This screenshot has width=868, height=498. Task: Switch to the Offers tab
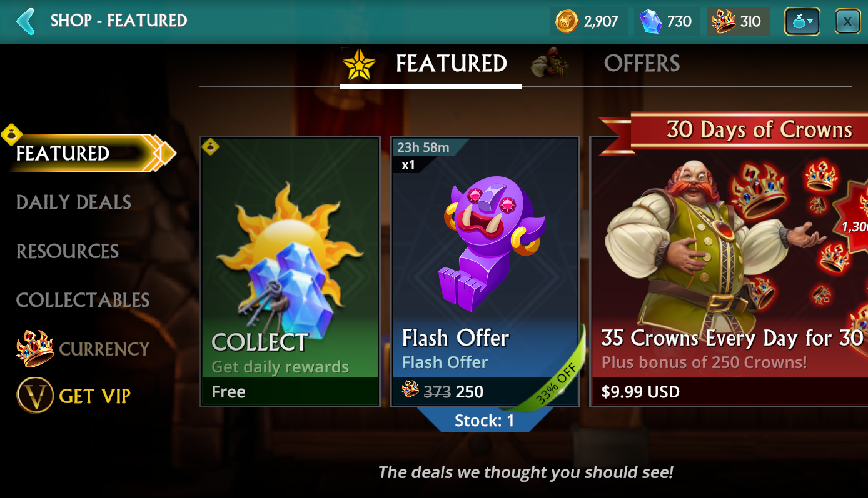pyautogui.click(x=642, y=64)
